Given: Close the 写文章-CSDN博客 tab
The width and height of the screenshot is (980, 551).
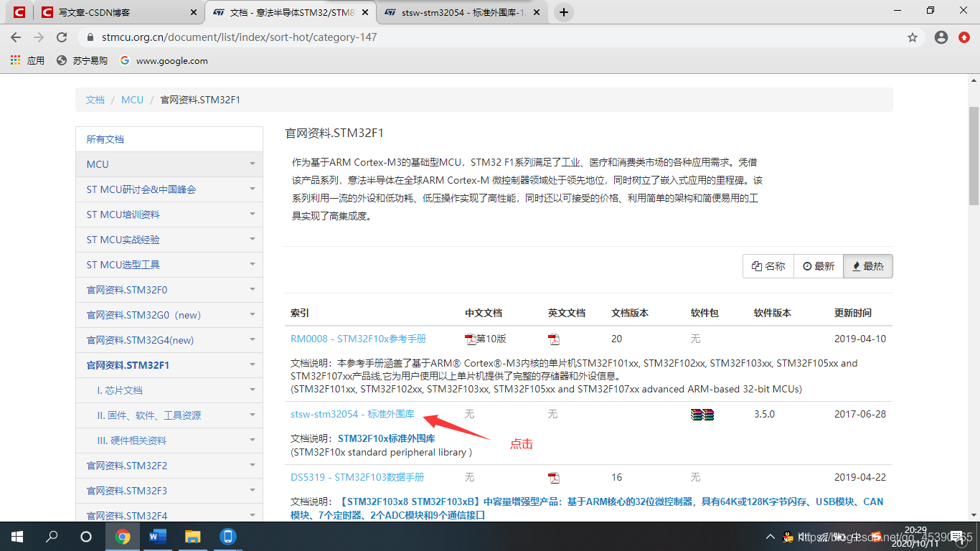Looking at the screenshot, I should 193,12.
